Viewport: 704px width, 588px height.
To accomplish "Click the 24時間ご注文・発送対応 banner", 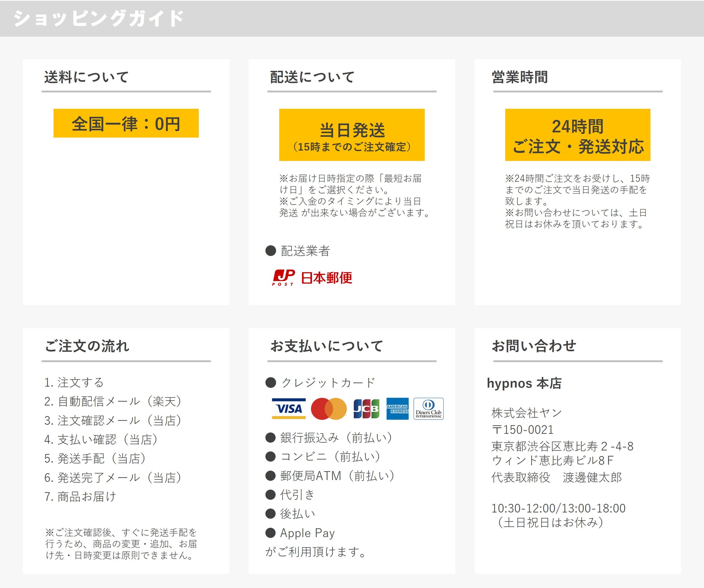I will tap(578, 135).
